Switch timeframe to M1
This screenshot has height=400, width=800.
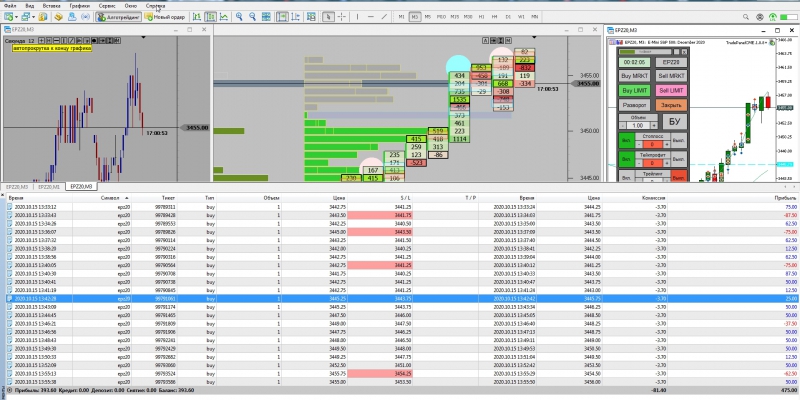(x=402, y=17)
